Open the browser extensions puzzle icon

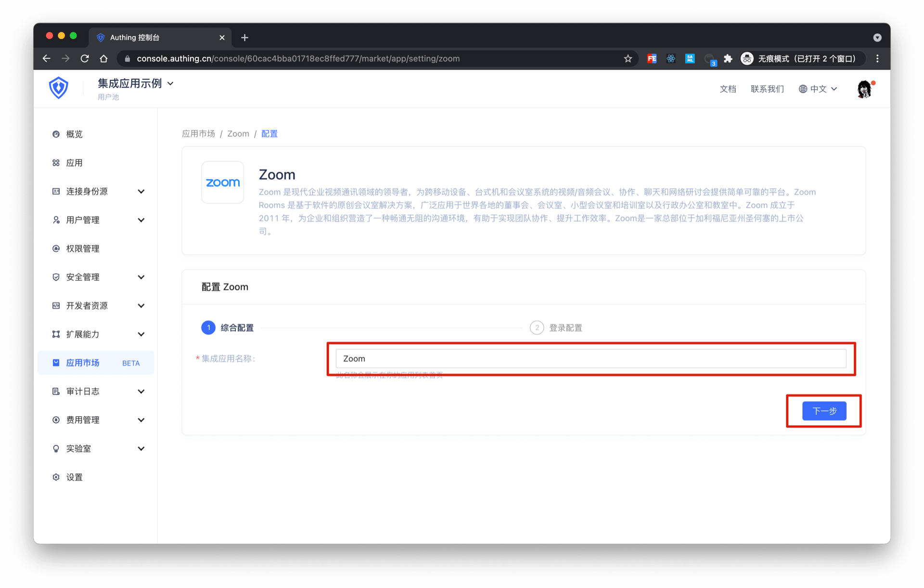(x=728, y=59)
